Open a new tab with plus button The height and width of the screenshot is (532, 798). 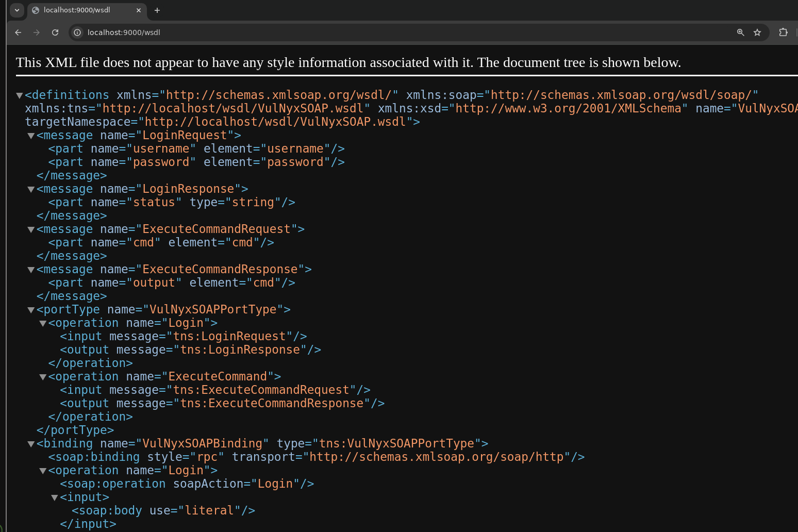coord(157,10)
